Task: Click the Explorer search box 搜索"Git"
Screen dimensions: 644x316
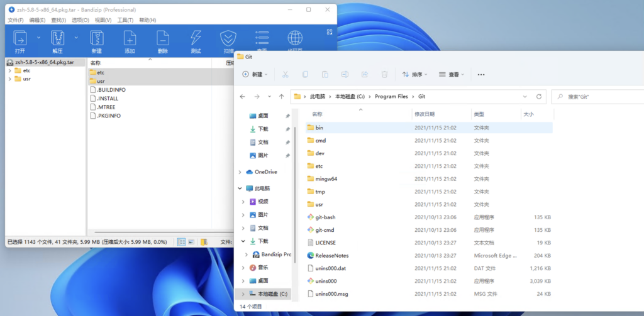Action: click(598, 97)
